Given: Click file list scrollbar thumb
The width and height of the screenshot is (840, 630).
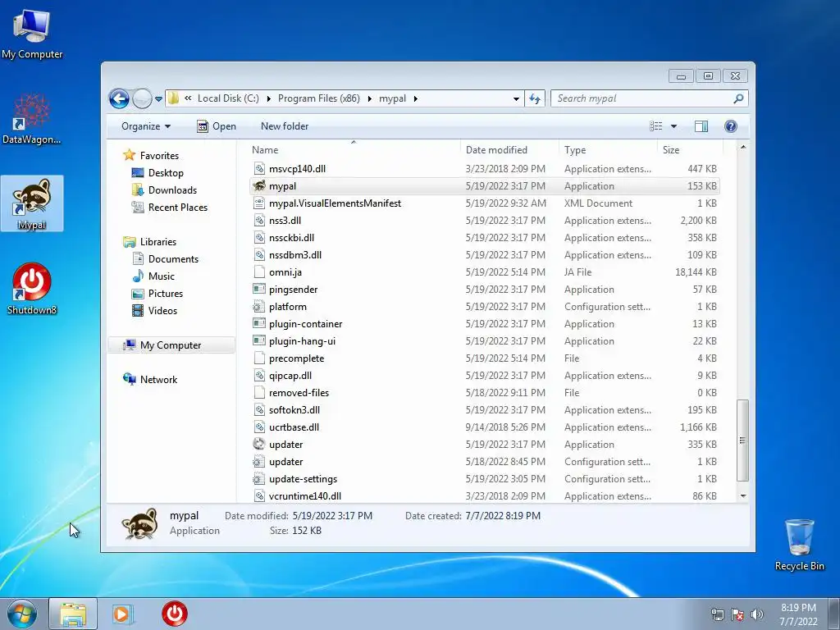Looking at the screenshot, I should click(x=742, y=441).
